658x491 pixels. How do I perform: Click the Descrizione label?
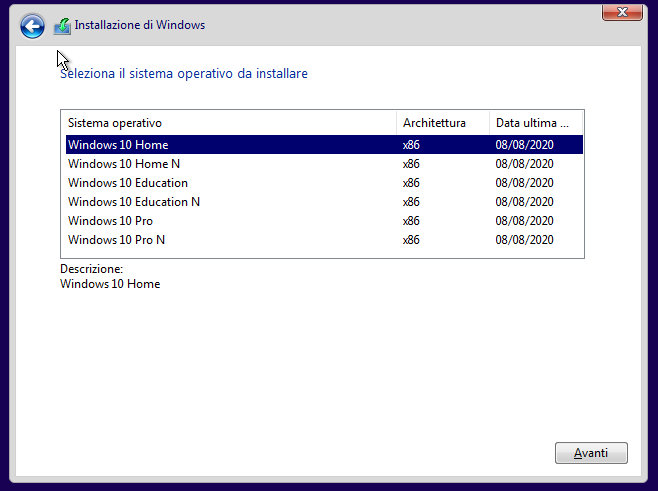click(91, 269)
